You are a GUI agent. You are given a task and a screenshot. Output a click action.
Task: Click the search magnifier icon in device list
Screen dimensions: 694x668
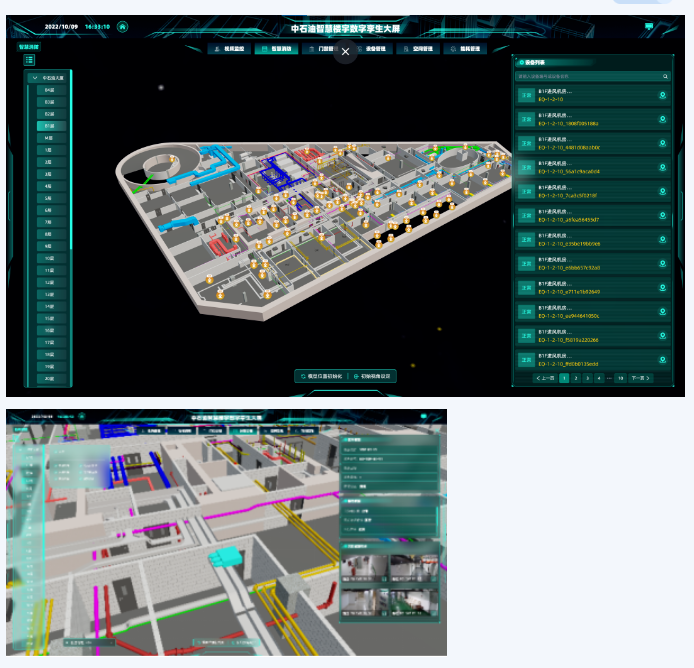click(665, 76)
